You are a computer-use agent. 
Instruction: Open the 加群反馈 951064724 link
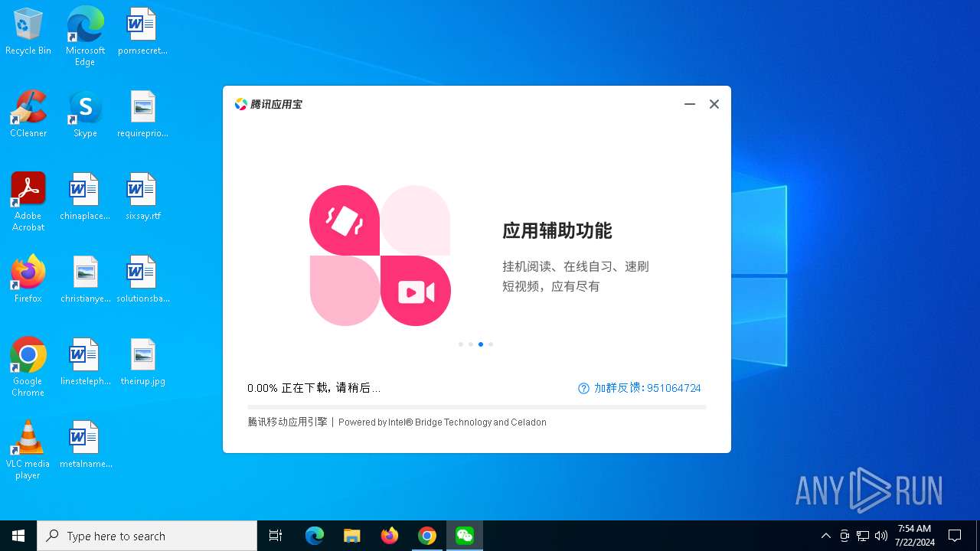coord(648,388)
